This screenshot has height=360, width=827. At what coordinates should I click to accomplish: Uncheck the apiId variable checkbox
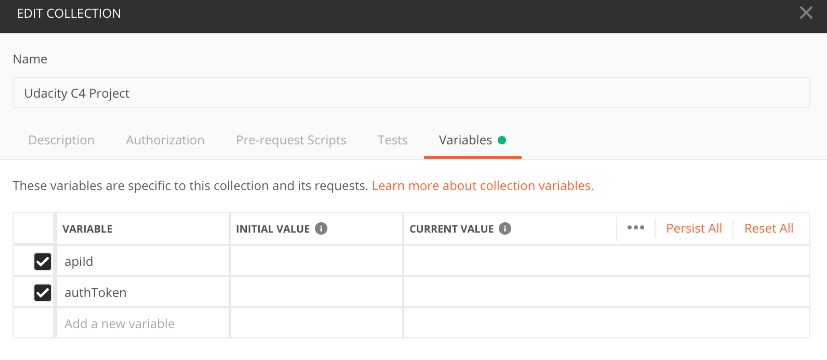click(x=43, y=261)
